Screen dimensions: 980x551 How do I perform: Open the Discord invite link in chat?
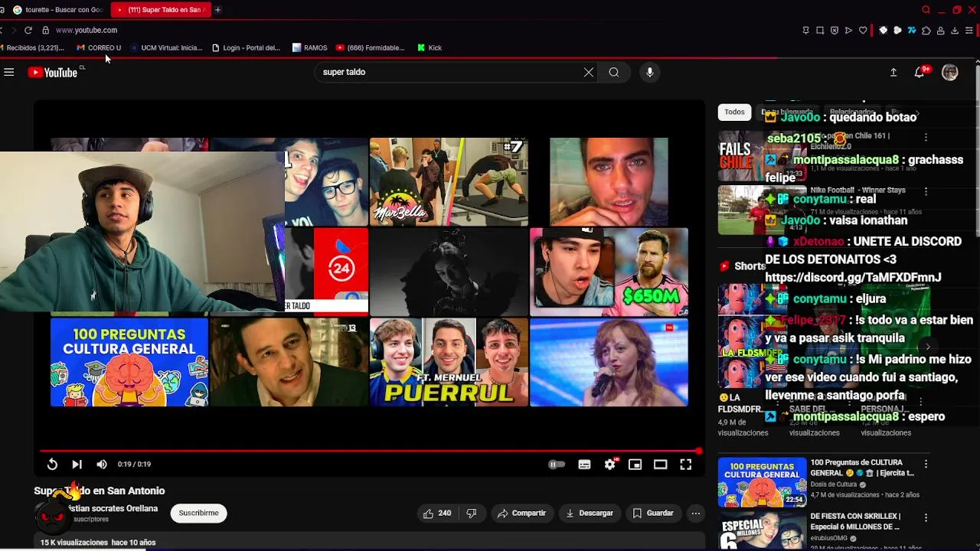coord(853,278)
